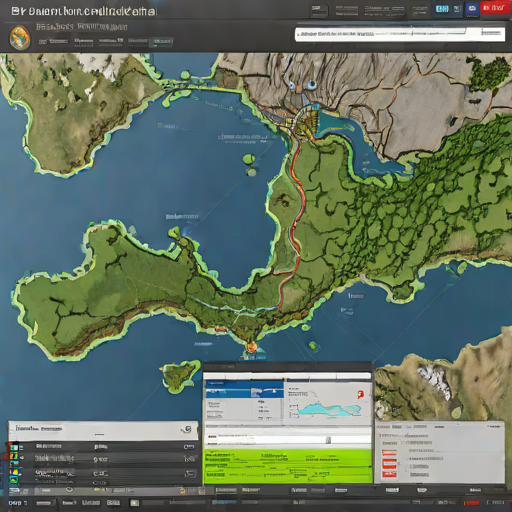Click the round globe logo icon
The image size is (512, 512).
[20, 37]
